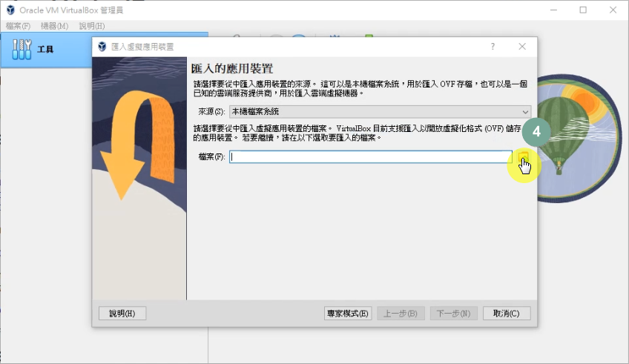
Task: Click the 說明(H) help button in the dialog
Action: [x=122, y=314]
